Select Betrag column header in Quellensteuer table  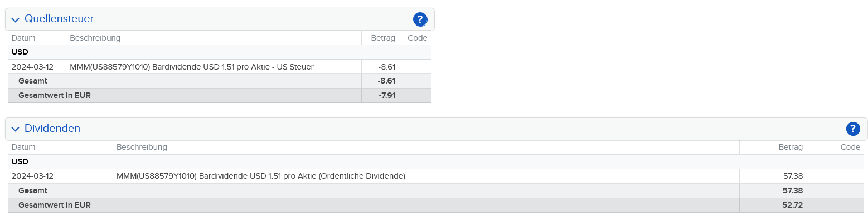click(383, 38)
